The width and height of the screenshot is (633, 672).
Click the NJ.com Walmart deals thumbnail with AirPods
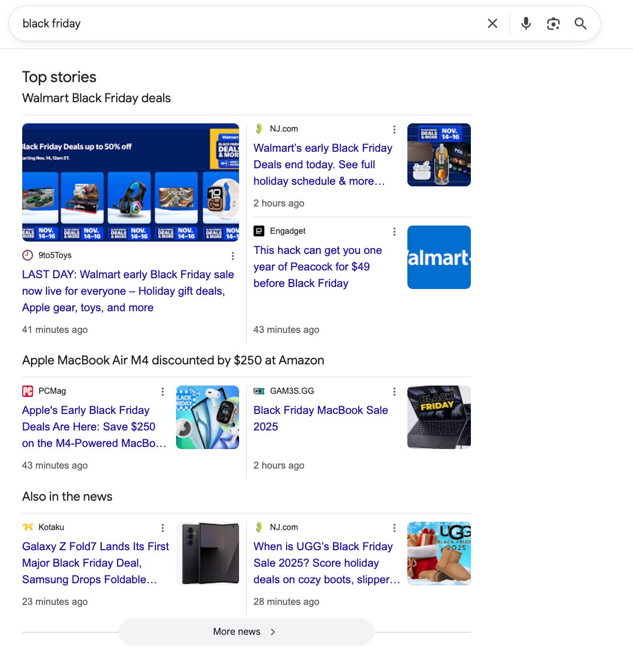439,155
